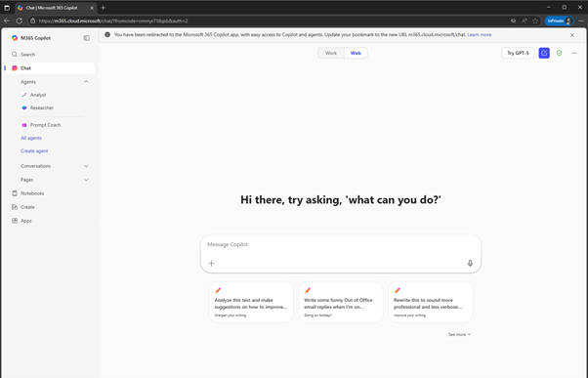Select the 'Write some funny Out of Office' card
This screenshot has height=378, width=588.
pyautogui.click(x=341, y=302)
